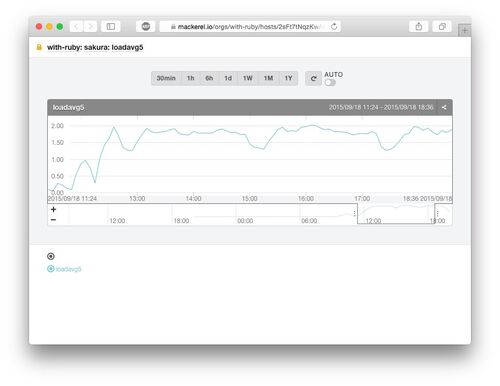
Task: Click the loadavg5 graph title
Action: 68,107
